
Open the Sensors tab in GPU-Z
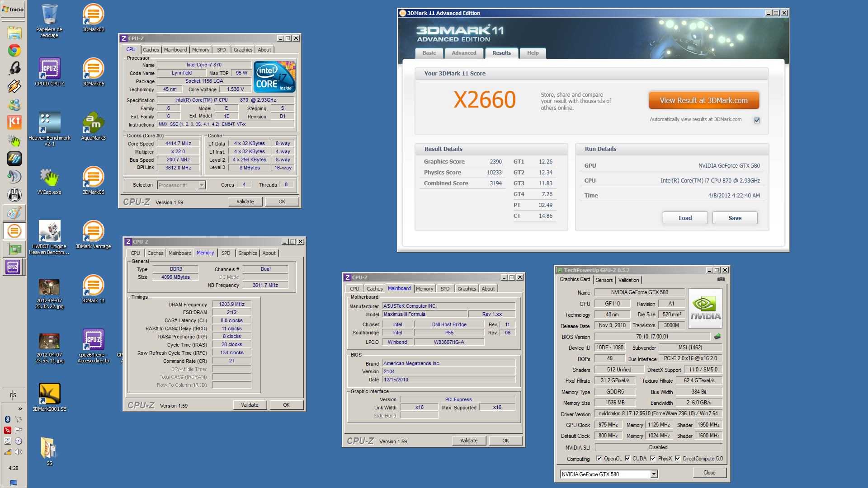pyautogui.click(x=604, y=280)
